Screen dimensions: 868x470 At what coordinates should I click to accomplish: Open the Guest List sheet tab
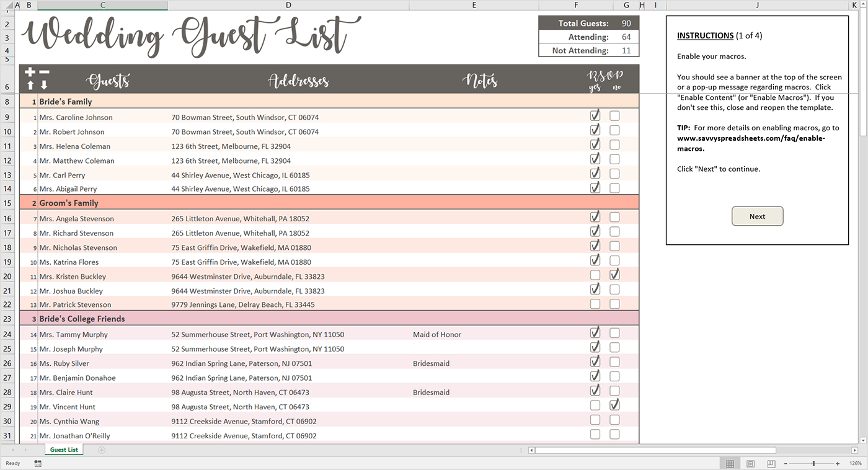64,450
